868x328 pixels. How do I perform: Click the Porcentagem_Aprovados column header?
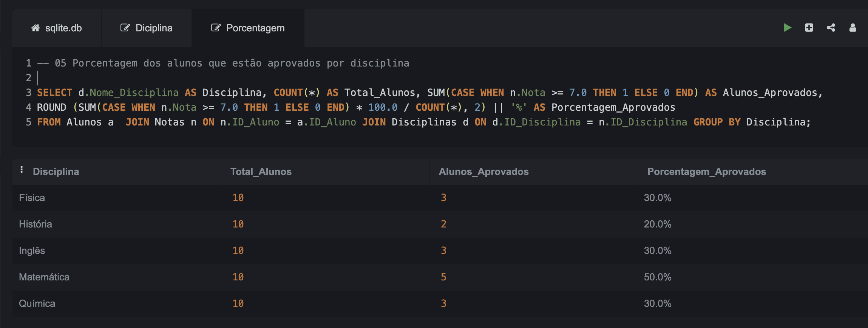[x=707, y=172]
